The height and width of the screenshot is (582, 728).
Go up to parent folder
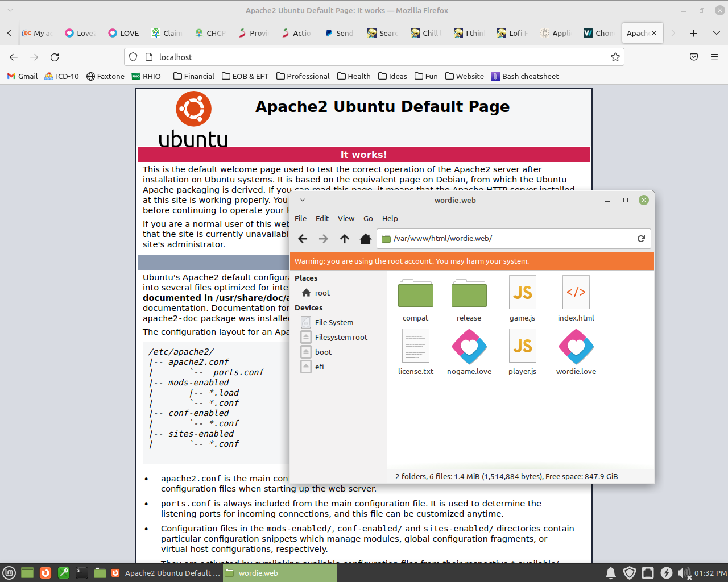click(345, 239)
